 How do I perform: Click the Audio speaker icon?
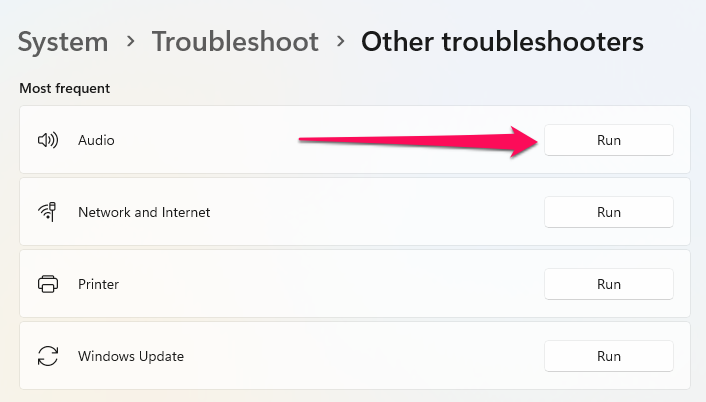pyautogui.click(x=48, y=140)
